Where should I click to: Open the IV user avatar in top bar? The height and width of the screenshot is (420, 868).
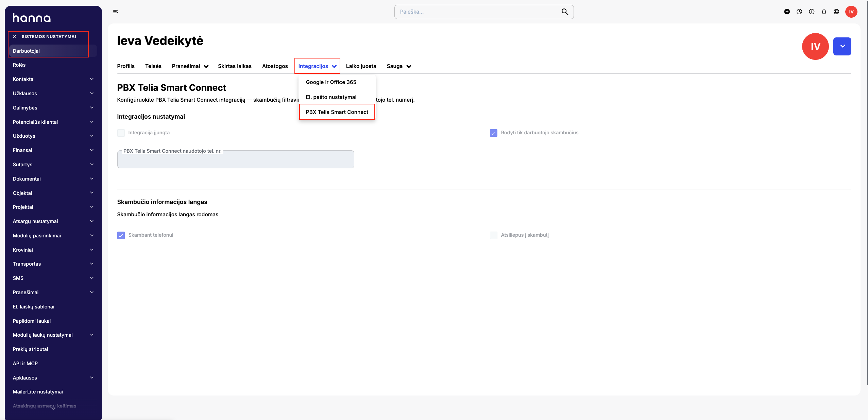coord(851,12)
